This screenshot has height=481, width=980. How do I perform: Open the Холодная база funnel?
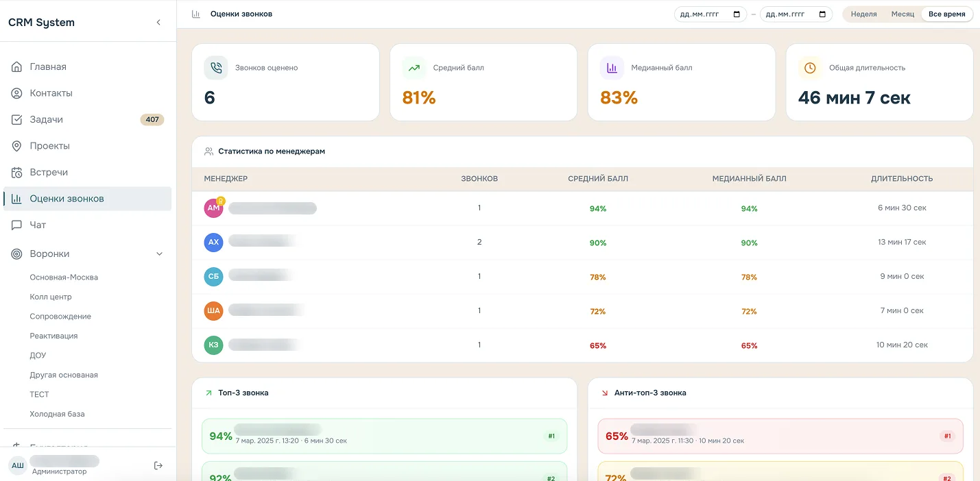(57, 414)
